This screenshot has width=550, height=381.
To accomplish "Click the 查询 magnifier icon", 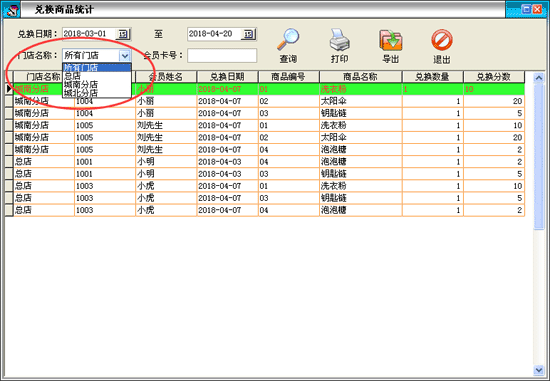I will tap(288, 39).
